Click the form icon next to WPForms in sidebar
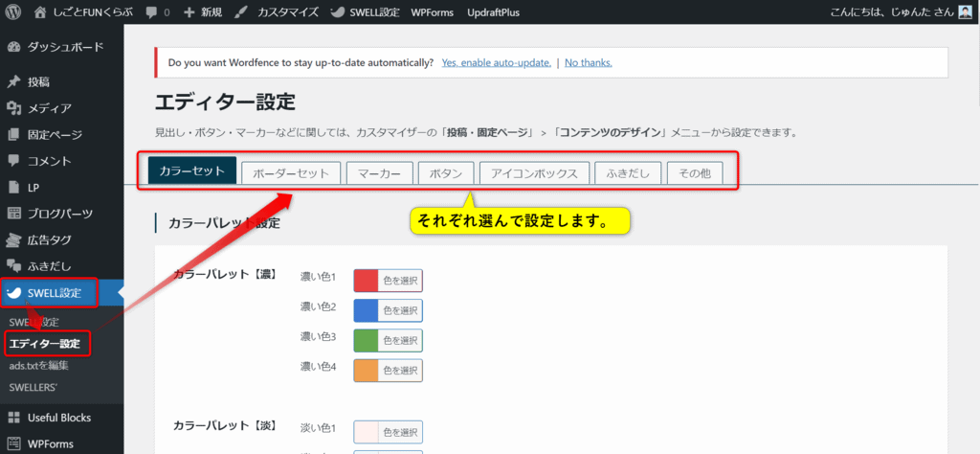Screen dimensions: 980x454 coord(13,444)
